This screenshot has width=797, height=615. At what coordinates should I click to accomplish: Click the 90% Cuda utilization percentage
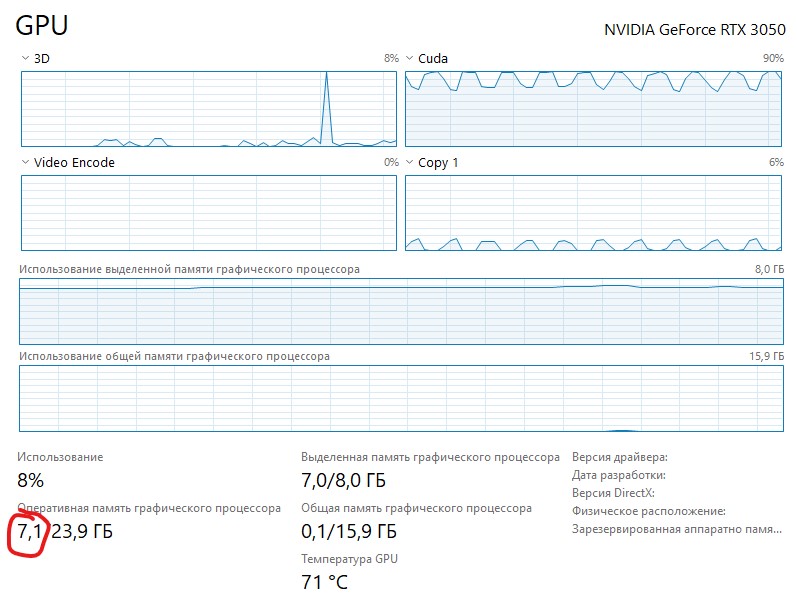[772, 59]
